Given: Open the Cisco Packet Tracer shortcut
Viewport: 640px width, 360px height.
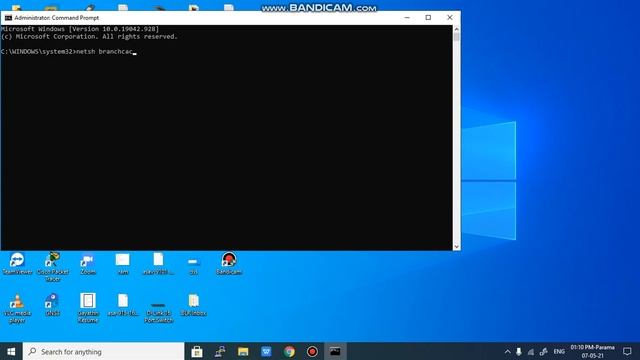Looking at the screenshot, I should coord(53,267).
